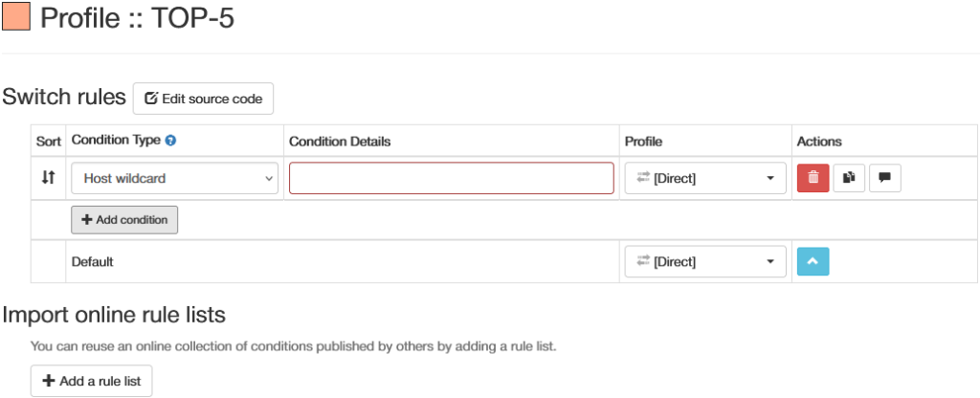Click the sort handle arrows icon
This screenshot has width=980, height=398.
(x=48, y=178)
